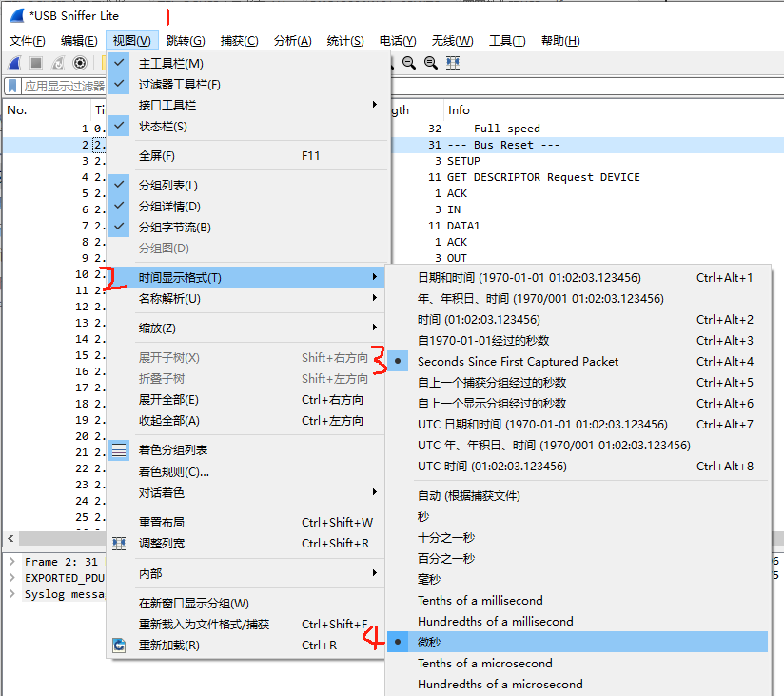Image resolution: width=784 pixels, height=696 pixels.
Task: Choose UTC 日期和时间 format
Action: 578,425
